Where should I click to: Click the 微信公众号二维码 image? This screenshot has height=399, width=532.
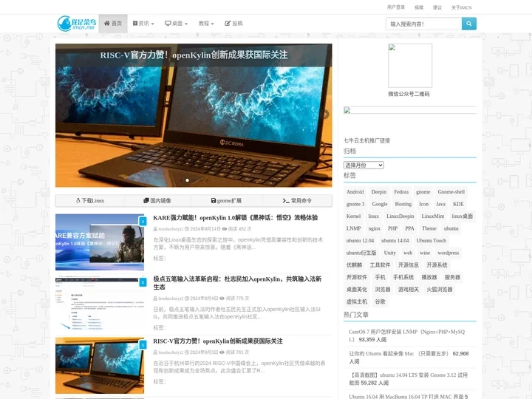pos(410,66)
